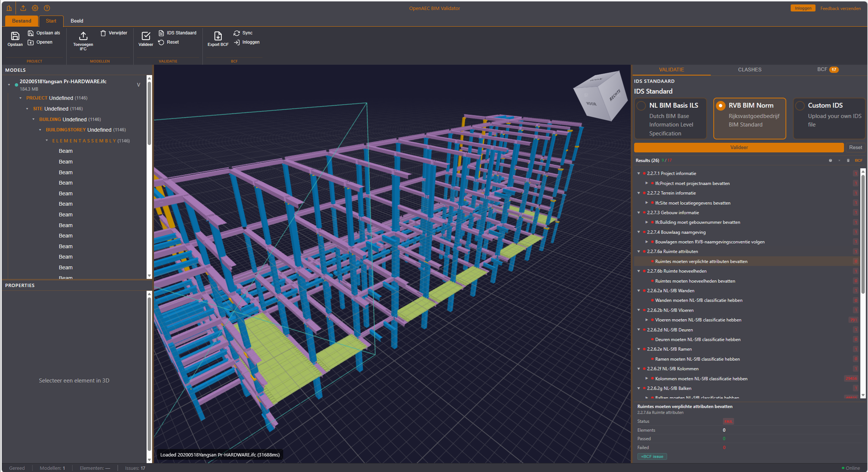
Task: Expand Kolommen moeten NL-SfB classificatie hebben
Action: (647, 379)
